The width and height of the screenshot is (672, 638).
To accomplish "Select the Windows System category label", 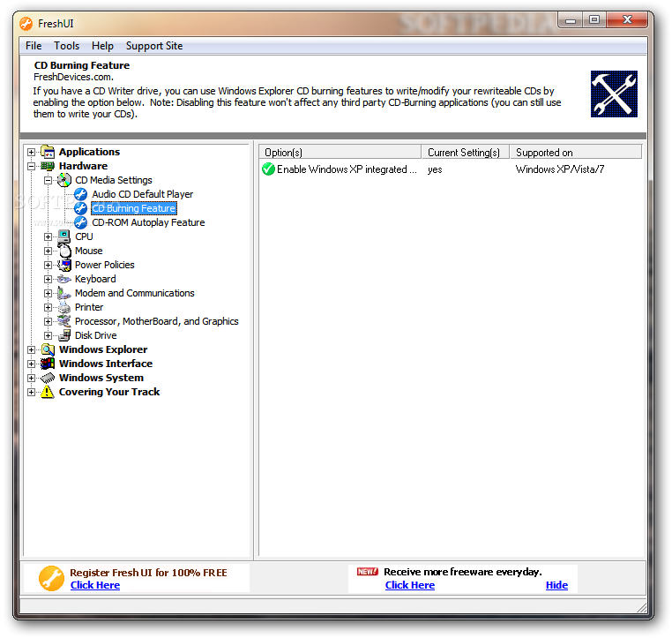I will (101, 378).
